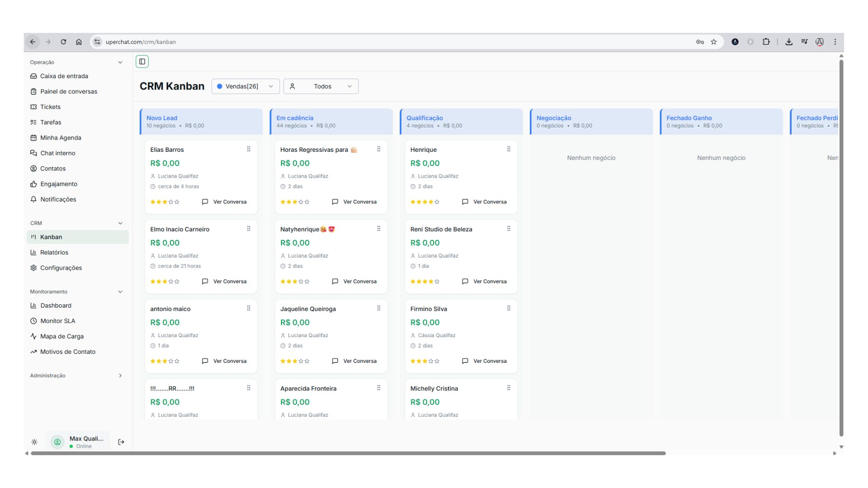
Task: Switch theme with the sun icon
Action: tap(34, 442)
